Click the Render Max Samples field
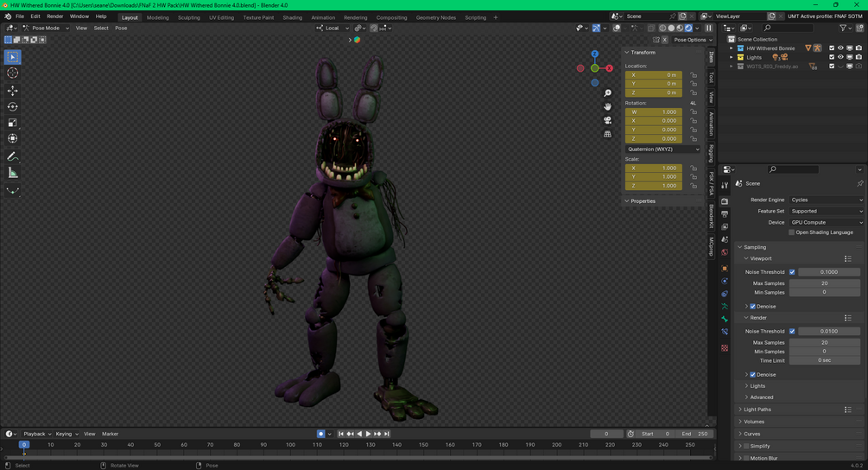This screenshot has width=868, height=470. click(x=825, y=343)
